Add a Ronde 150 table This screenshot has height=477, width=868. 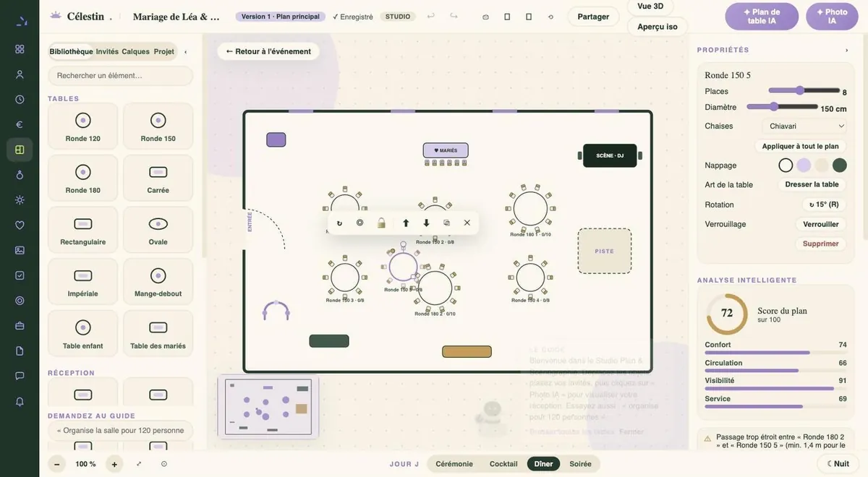(x=158, y=126)
